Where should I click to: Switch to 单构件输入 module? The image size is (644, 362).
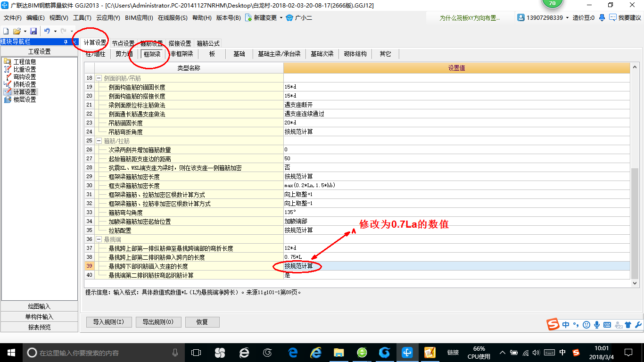click(39, 317)
